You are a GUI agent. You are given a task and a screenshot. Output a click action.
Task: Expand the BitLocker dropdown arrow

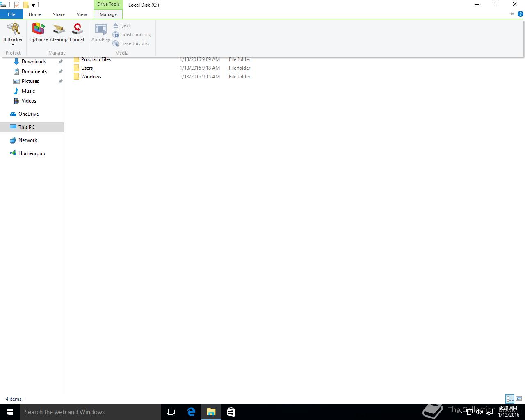pyautogui.click(x=13, y=44)
